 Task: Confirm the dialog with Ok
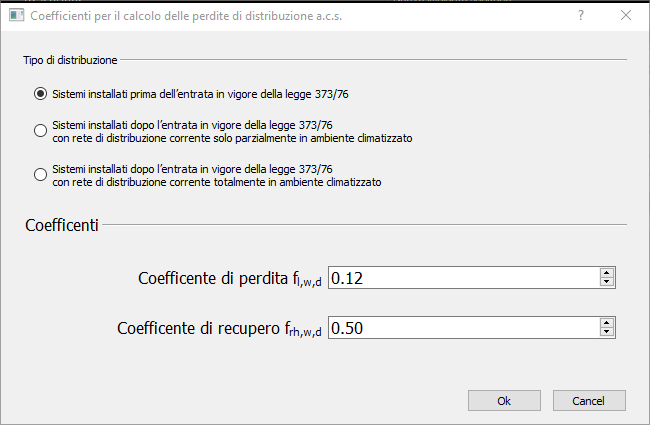[x=504, y=400]
